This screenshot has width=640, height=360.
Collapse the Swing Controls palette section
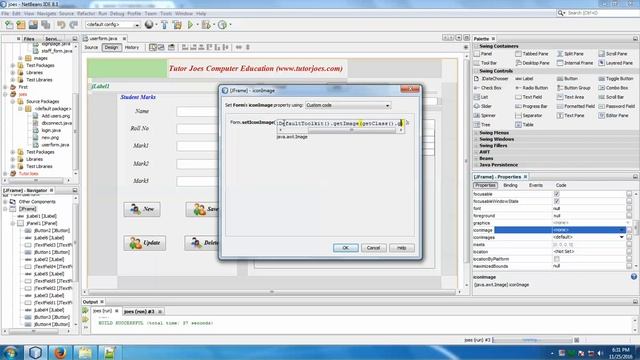click(x=476, y=71)
